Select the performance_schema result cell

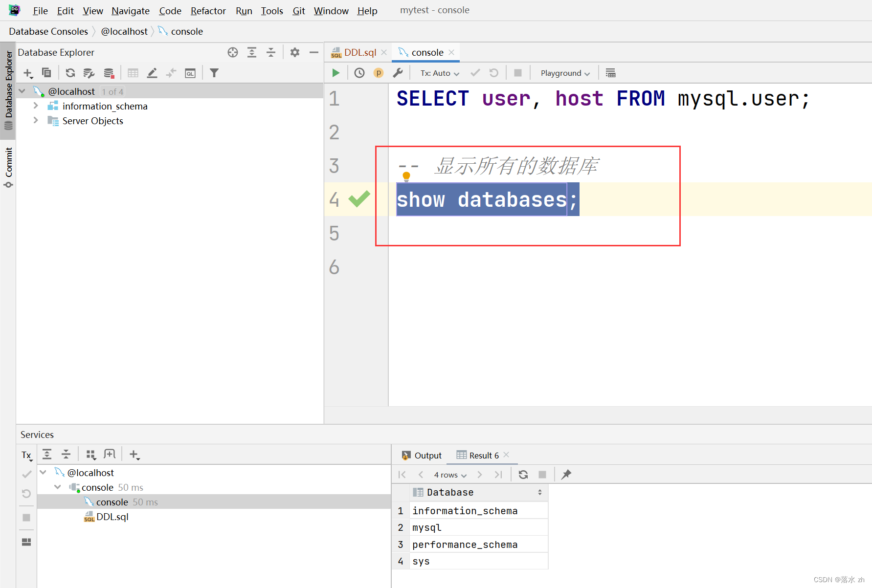pyautogui.click(x=479, y=544)
